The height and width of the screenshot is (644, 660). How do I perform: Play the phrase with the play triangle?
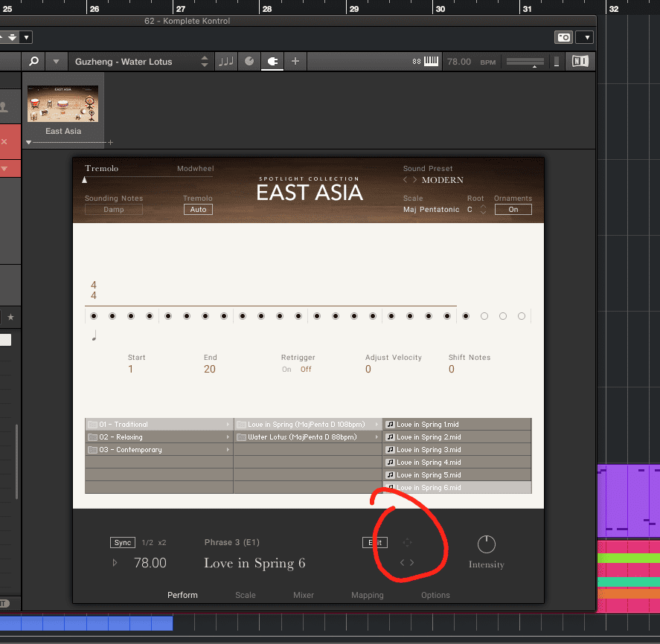click(115, 563)
